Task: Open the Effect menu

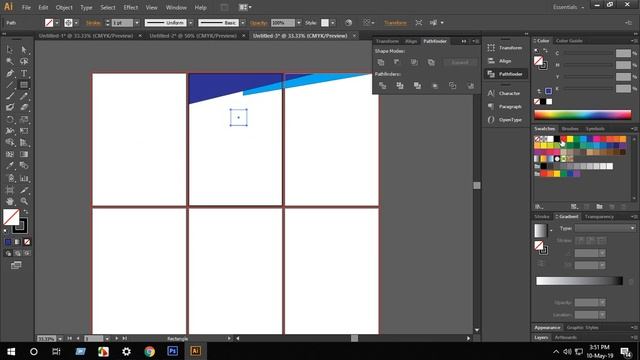Action: 131,7
